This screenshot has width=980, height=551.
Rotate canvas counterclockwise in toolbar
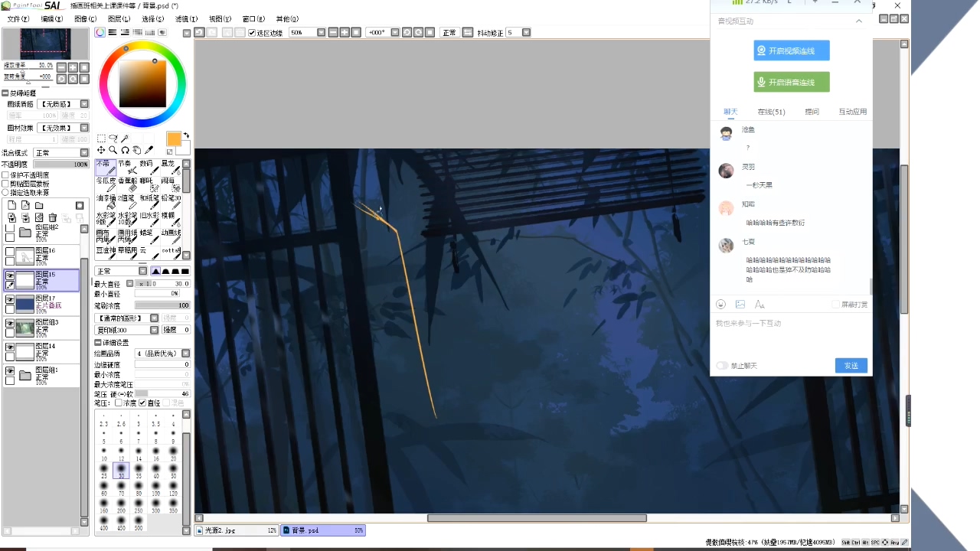click(407, 32)
